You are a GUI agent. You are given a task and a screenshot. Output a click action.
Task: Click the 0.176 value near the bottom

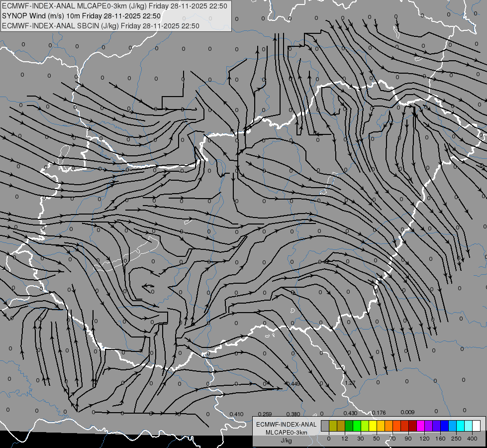(x=379, y=413)
